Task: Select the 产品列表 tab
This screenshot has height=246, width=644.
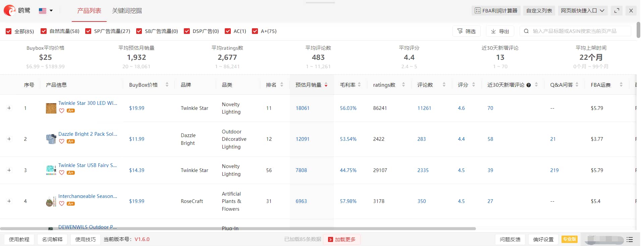Action: tap(89, 11)
